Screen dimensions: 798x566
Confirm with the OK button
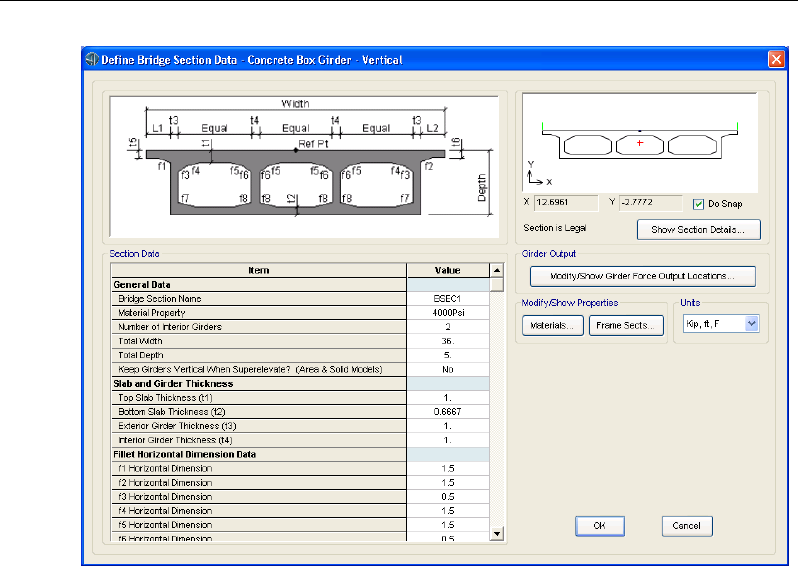click(x=599, y=526)
